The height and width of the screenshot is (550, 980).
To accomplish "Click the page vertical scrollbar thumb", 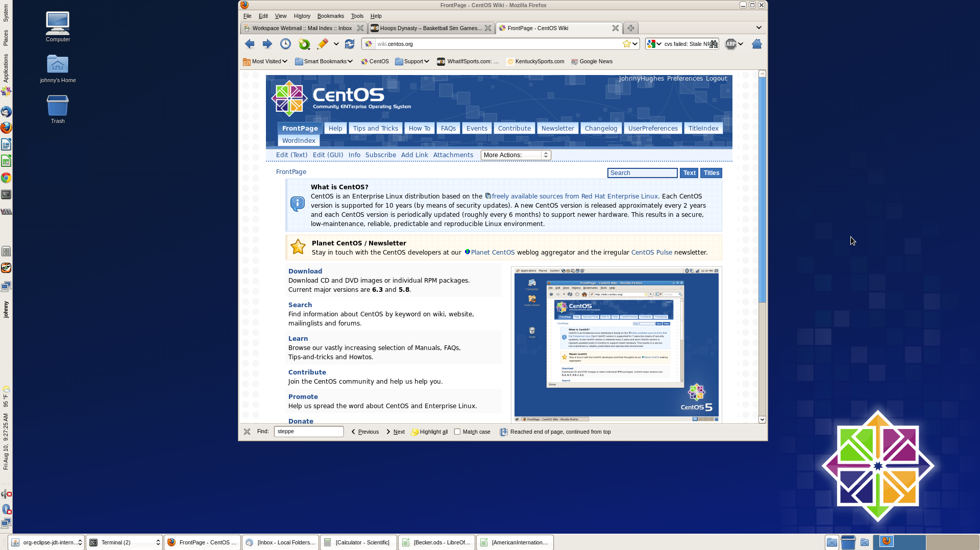I will pyautogui.click(x=762, y=190).
